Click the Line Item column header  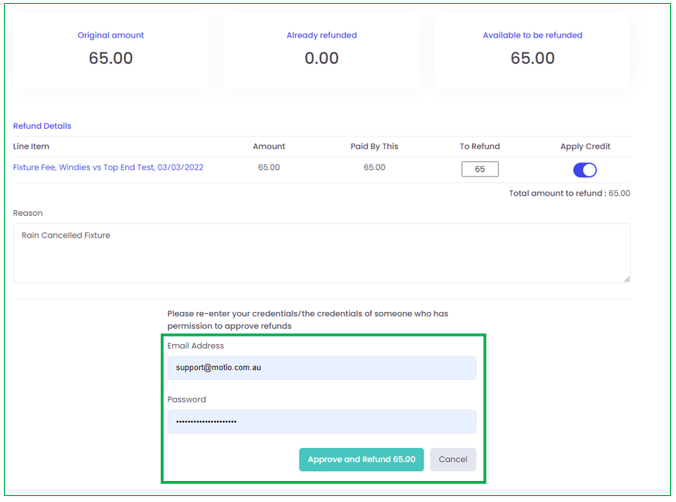pyautogui.click(x=31, y=146)
